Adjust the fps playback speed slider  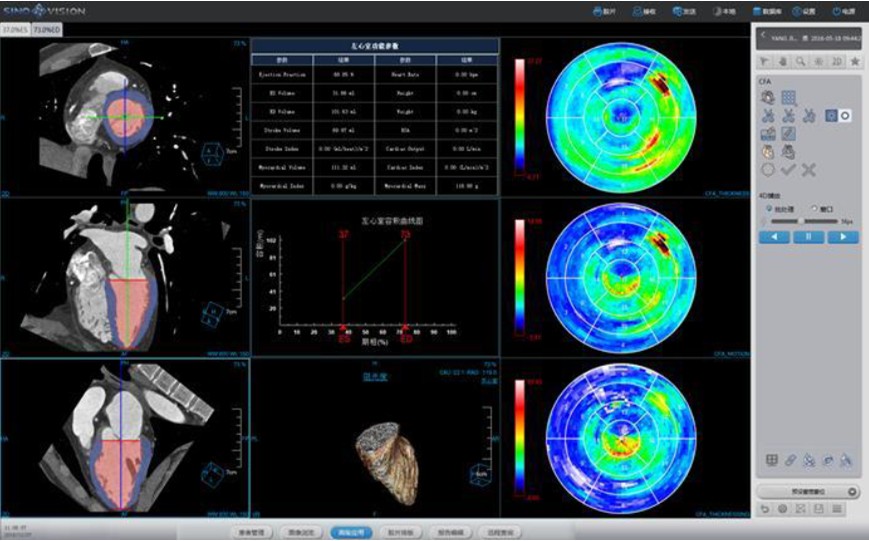[800, 220]
